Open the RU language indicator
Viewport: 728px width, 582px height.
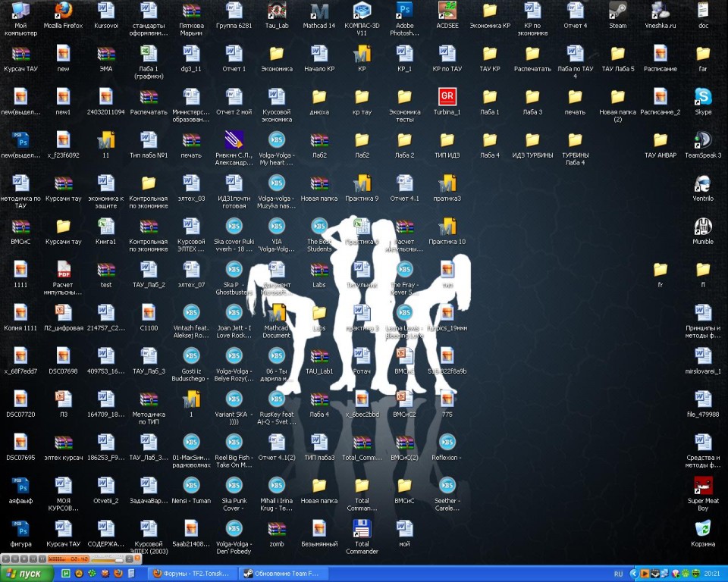tap(619, 574)
